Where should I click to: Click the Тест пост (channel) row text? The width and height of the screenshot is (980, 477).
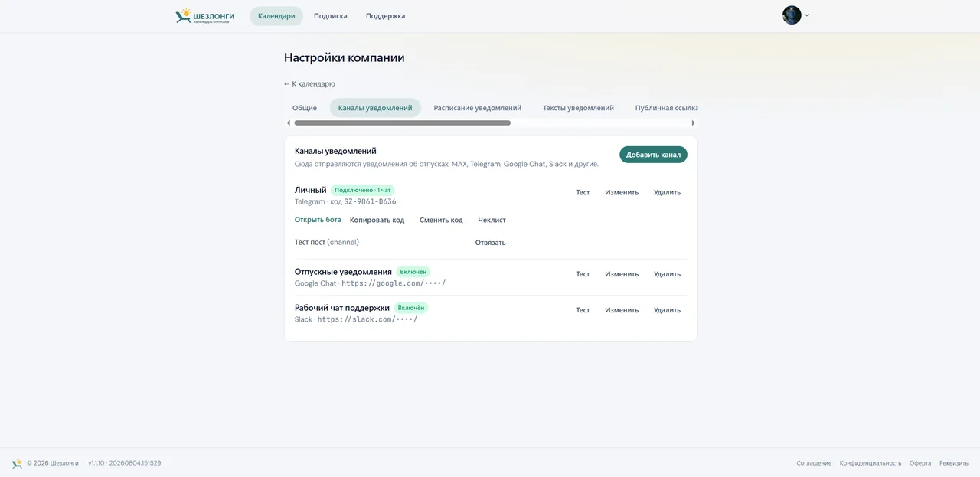tap(327, 242)
